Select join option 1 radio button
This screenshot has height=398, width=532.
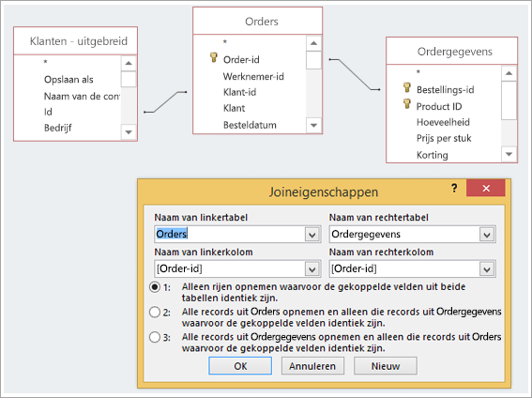coord(155,287)
